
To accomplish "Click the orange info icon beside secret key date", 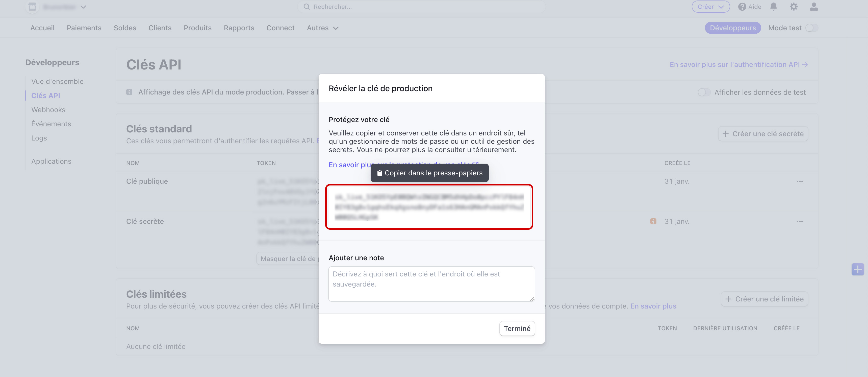I will pyautogui.click(x=653, y=222).
